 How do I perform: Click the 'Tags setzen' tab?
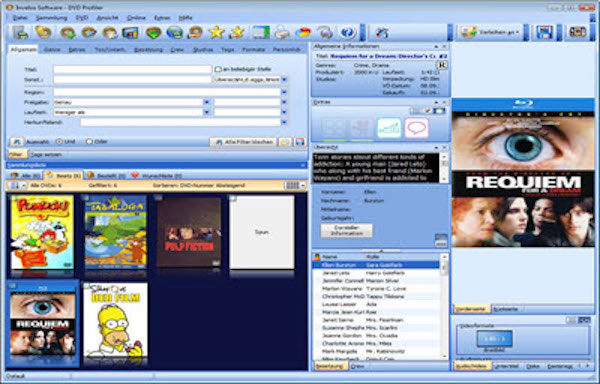pyautogui.click(x=46, y=155)
